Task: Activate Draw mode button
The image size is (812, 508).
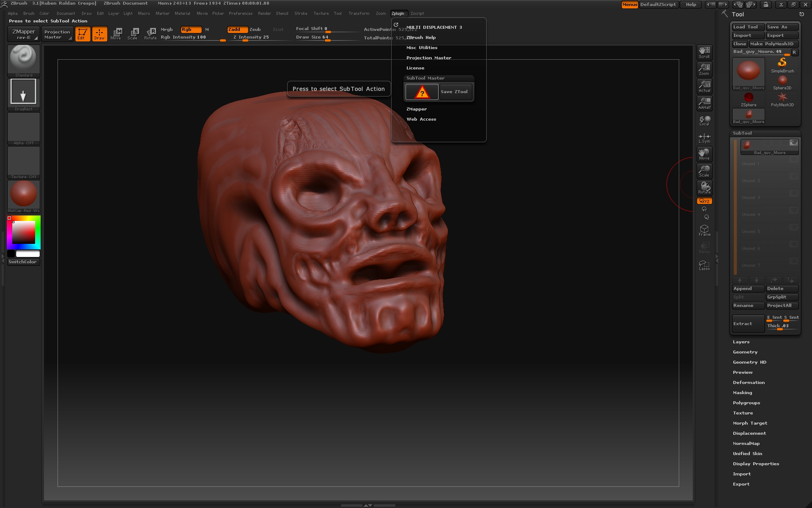Action: pos(100,34)
